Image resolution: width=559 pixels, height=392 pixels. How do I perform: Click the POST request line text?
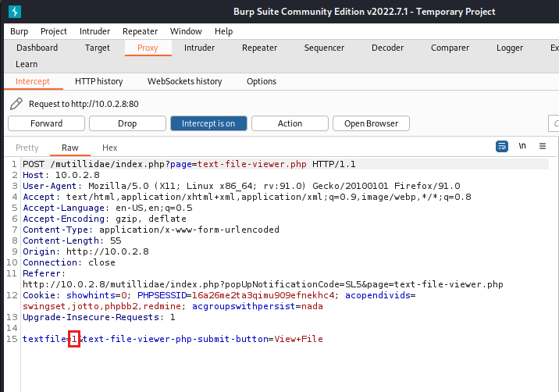click(x=189, y=164)
